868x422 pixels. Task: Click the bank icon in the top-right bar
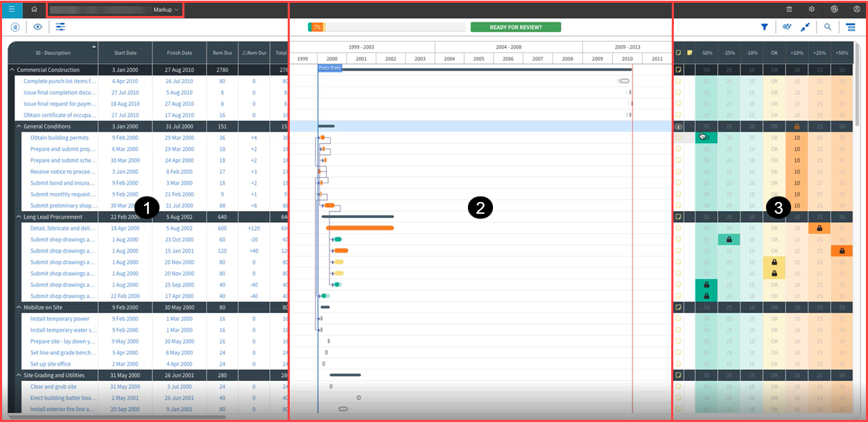click(788, 10)
